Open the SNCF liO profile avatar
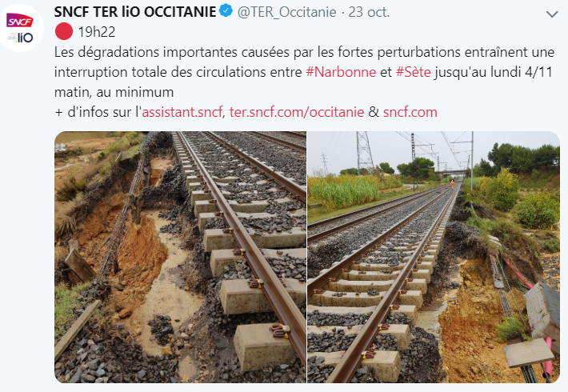Image resolution: width=568 pixels, height=392 pixels. click(21, 28)
